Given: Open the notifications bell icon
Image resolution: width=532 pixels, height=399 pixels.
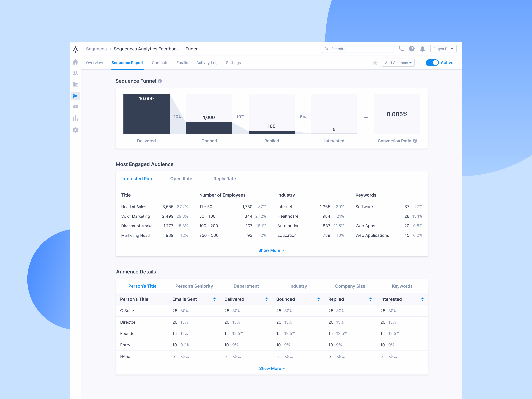Looking at the screenshot, I should 422,49.
